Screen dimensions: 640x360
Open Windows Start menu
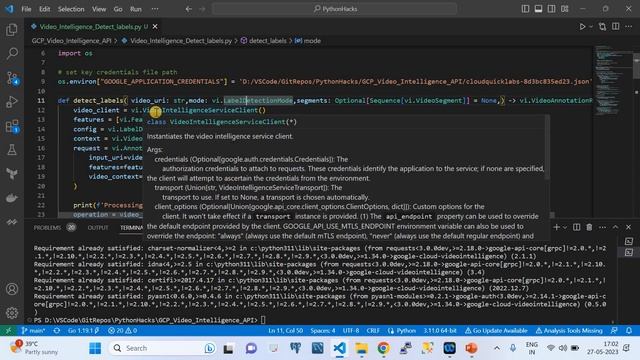pyautogui.click(x=95, y=348)
